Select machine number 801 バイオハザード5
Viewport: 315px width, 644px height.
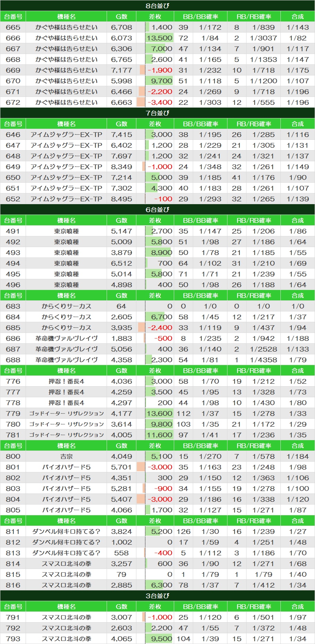13,467
